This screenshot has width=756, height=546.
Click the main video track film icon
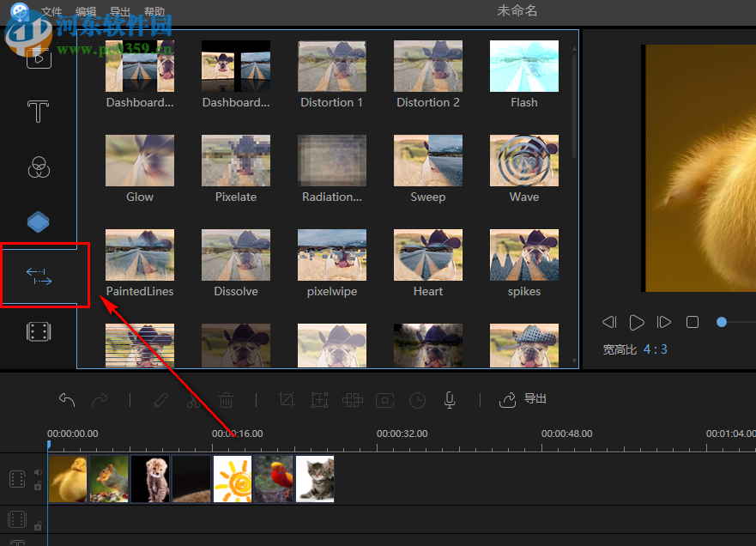[x=17, y=479]
